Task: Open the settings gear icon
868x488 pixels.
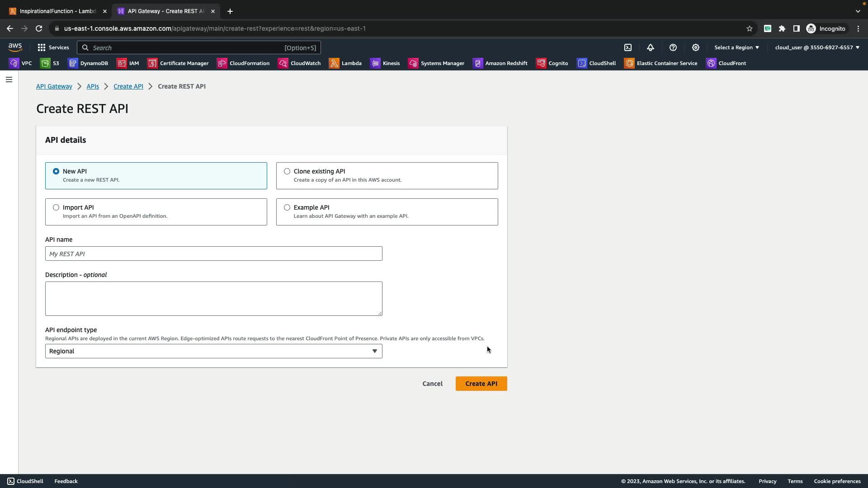Action: pos(695,47)
